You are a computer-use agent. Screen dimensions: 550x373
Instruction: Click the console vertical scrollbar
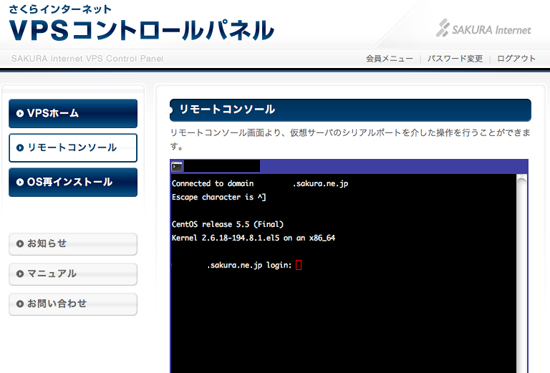pyautogui.click(x=522, y=274)
